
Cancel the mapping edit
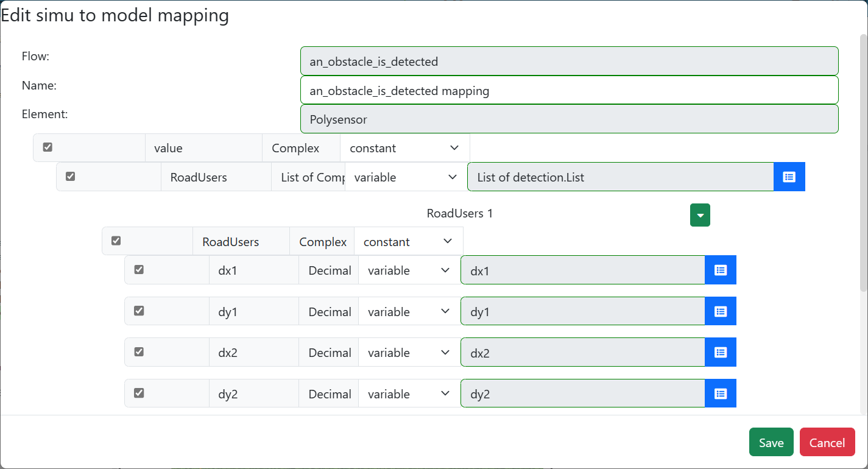click(x=827, y=442)
